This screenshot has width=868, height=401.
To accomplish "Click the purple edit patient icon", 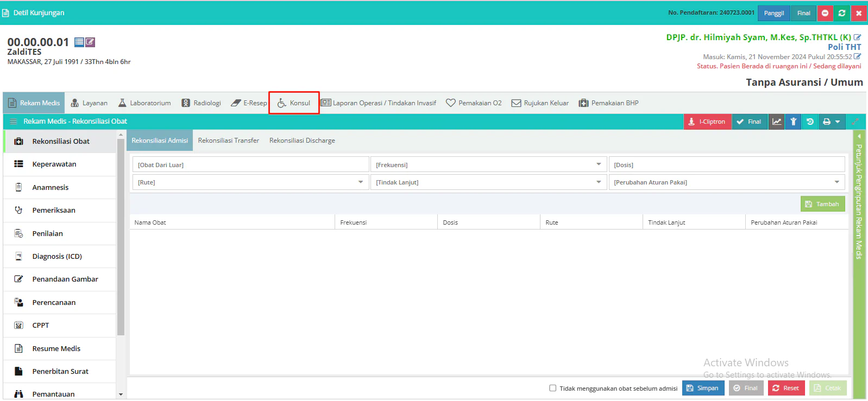I will click(90, 42).
